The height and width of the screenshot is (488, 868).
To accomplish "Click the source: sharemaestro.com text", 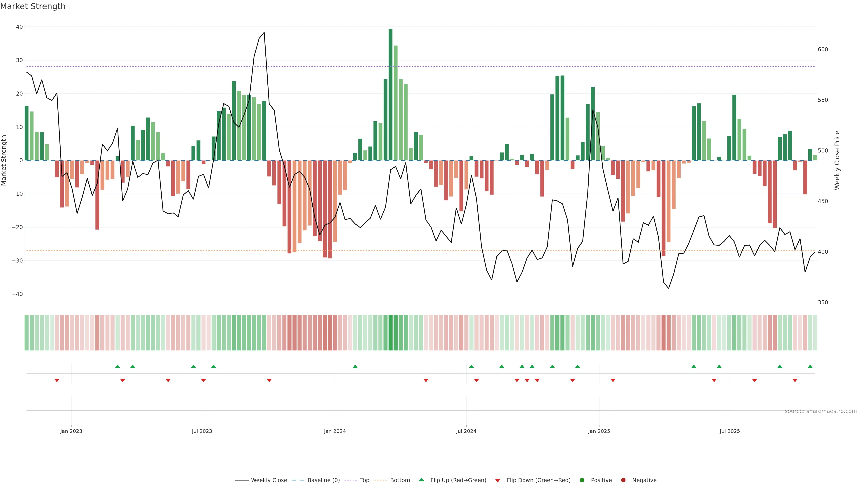I will click(821, 411).
